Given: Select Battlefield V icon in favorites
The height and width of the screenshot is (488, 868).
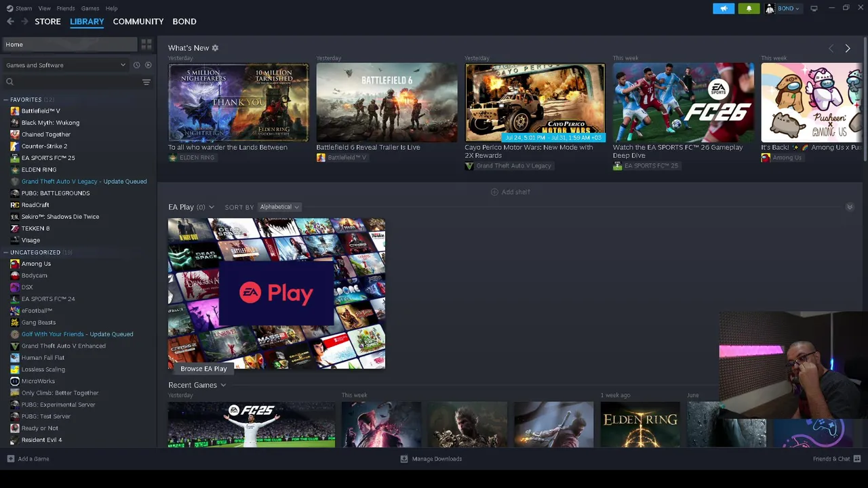Looking at the screenshot, I should (15, 110).
